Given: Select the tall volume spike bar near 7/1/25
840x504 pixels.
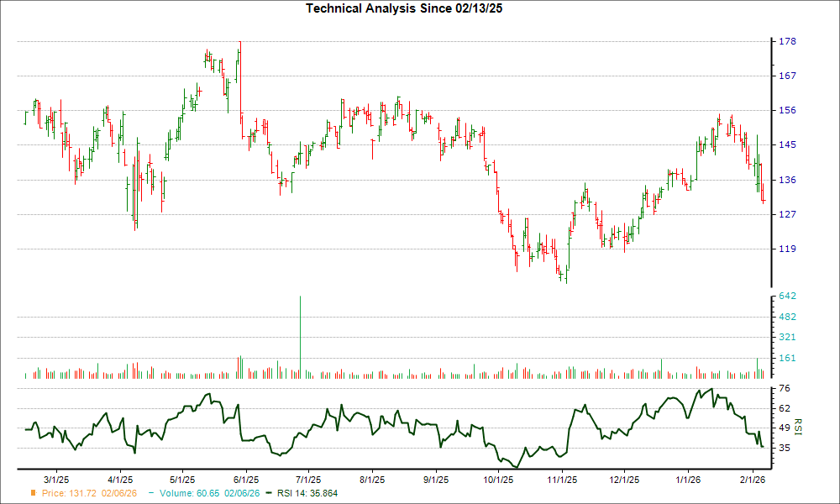Looking at the screenshot, I should pyautogui.click(x=300, y=336).
